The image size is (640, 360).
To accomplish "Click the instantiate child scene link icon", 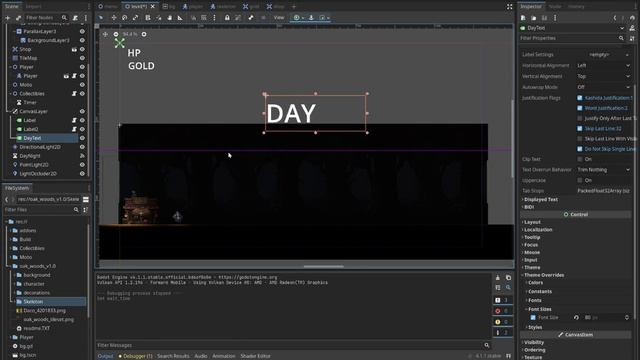I will point(18,18).
